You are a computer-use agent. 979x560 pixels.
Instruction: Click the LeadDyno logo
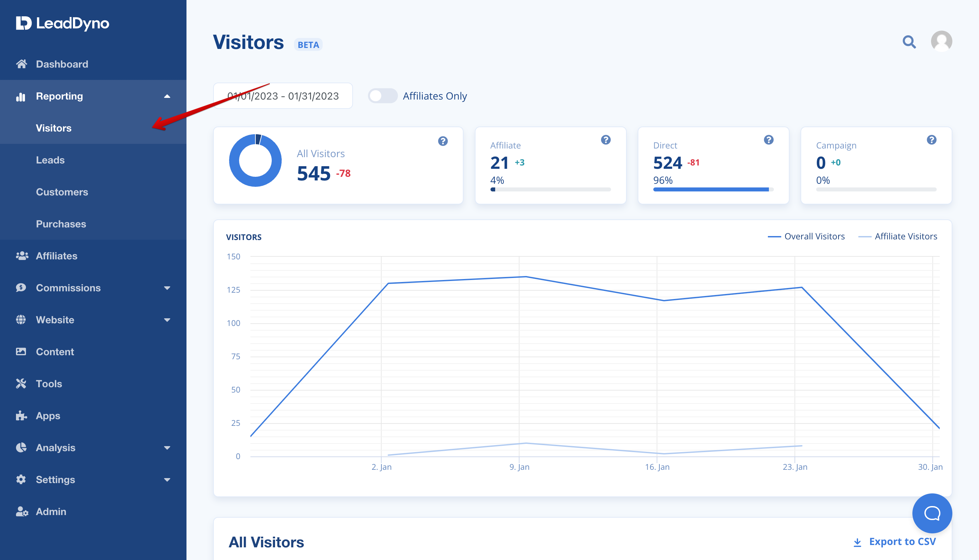tap(63, 23)
